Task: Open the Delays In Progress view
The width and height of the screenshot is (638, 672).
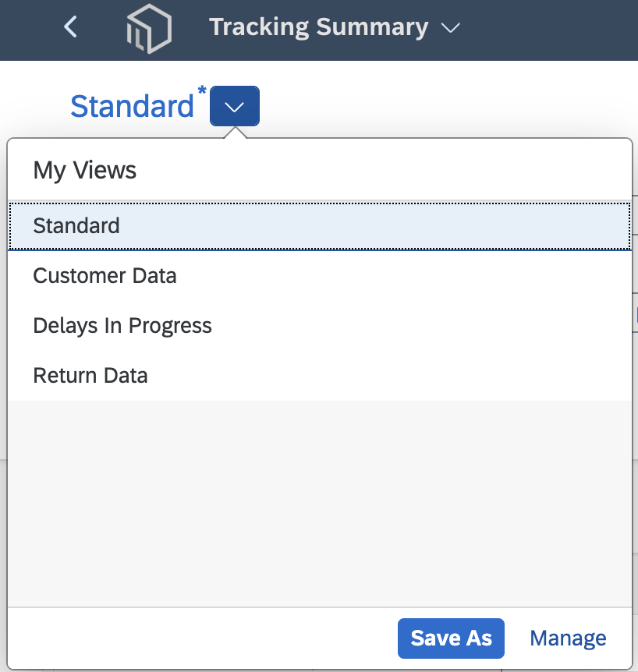Action: point(122,325)
